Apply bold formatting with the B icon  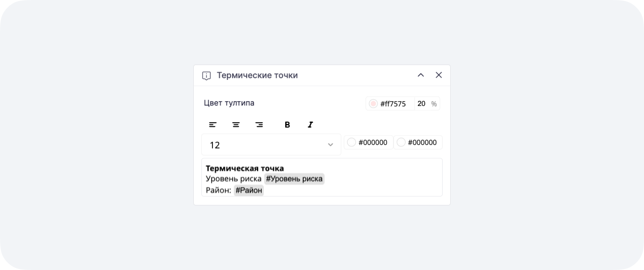point(287,124)
